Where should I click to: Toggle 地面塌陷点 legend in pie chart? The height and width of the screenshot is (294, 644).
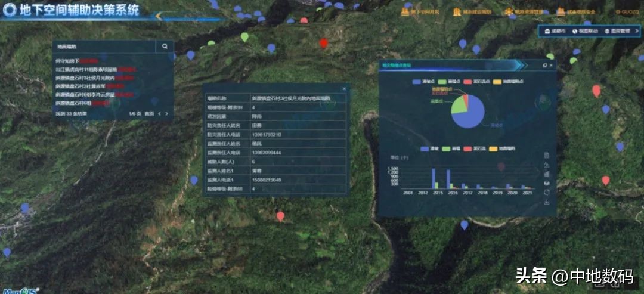click(x=507, y=82)
